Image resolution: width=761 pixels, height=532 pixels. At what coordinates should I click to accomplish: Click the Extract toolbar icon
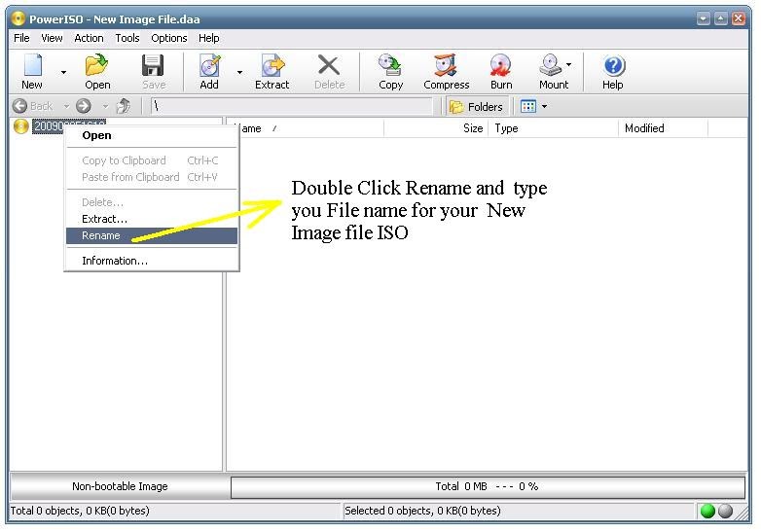coord(272,65)
